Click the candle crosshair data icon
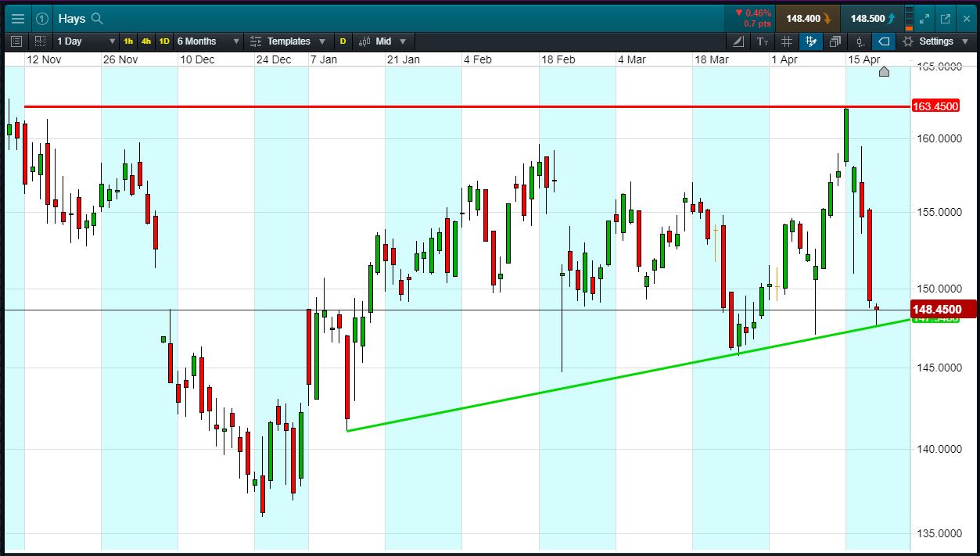The width and height of the screenshot is (980, 556). click(860, 41)
